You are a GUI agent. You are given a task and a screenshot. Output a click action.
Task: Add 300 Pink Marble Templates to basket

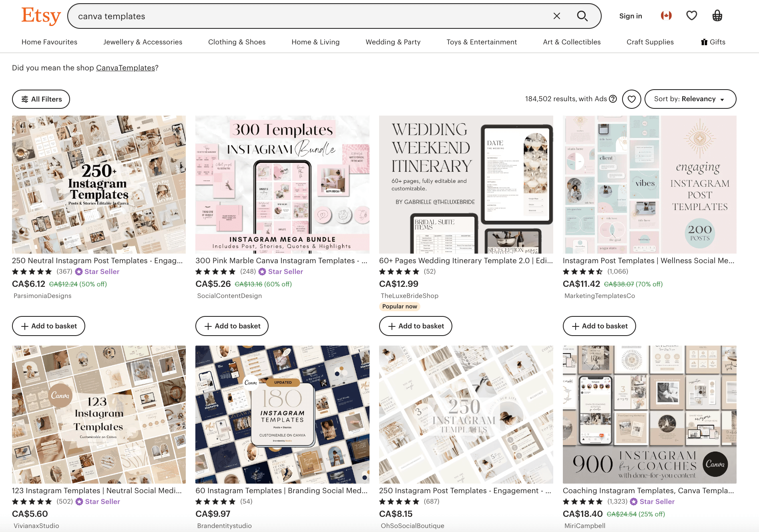click(232, 326)
